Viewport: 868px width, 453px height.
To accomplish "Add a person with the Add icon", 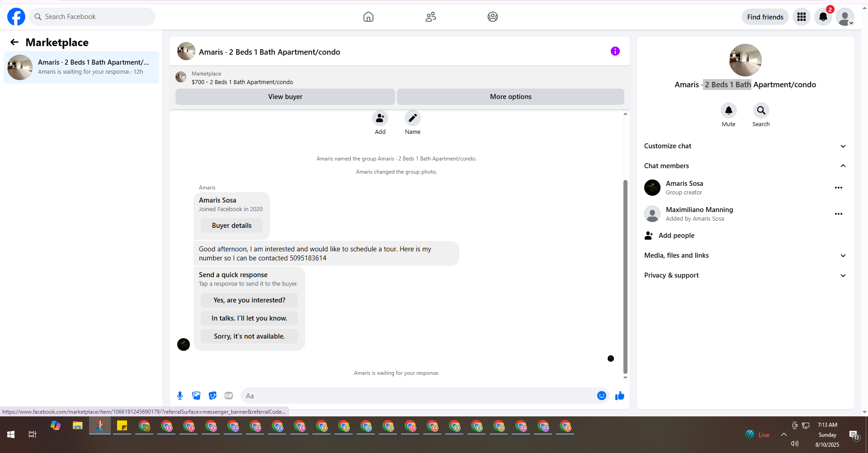I will [380, 118].
